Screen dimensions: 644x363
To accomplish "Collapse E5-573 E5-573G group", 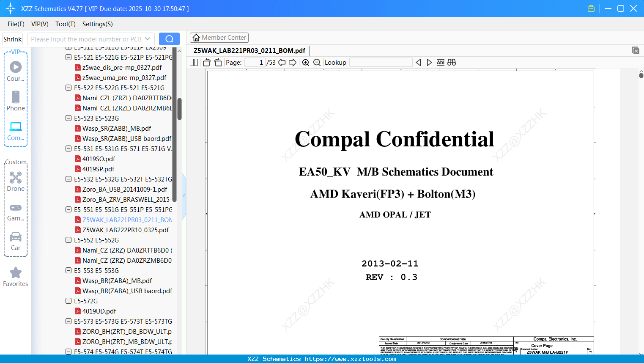I will coord(69,321).
